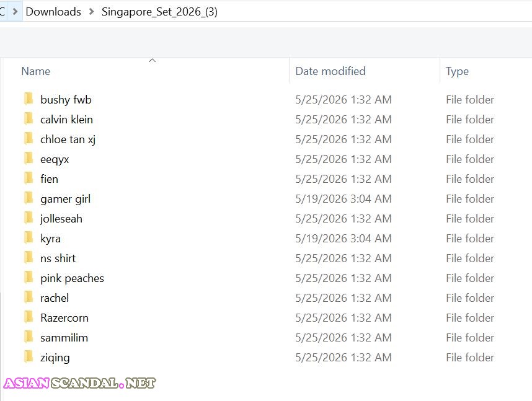Click the date modified of ziqing
This screenshot has width=532, height=401.
pyautogui.click(x=344, y=358)
